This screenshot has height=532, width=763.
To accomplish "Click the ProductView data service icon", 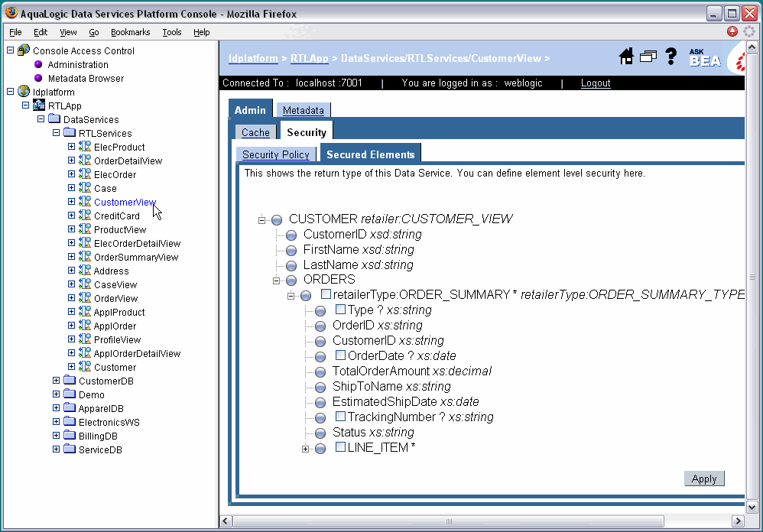I will point(85,229).
